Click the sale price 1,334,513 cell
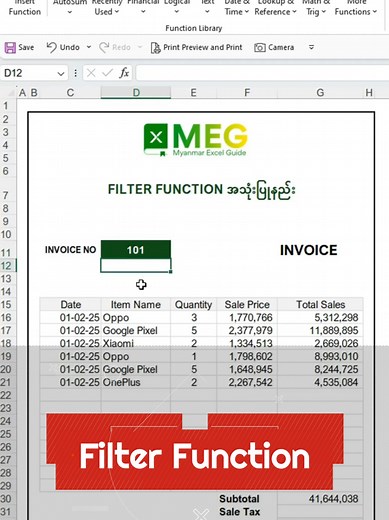This screenshot has height=520, width=389. [247, 343]
